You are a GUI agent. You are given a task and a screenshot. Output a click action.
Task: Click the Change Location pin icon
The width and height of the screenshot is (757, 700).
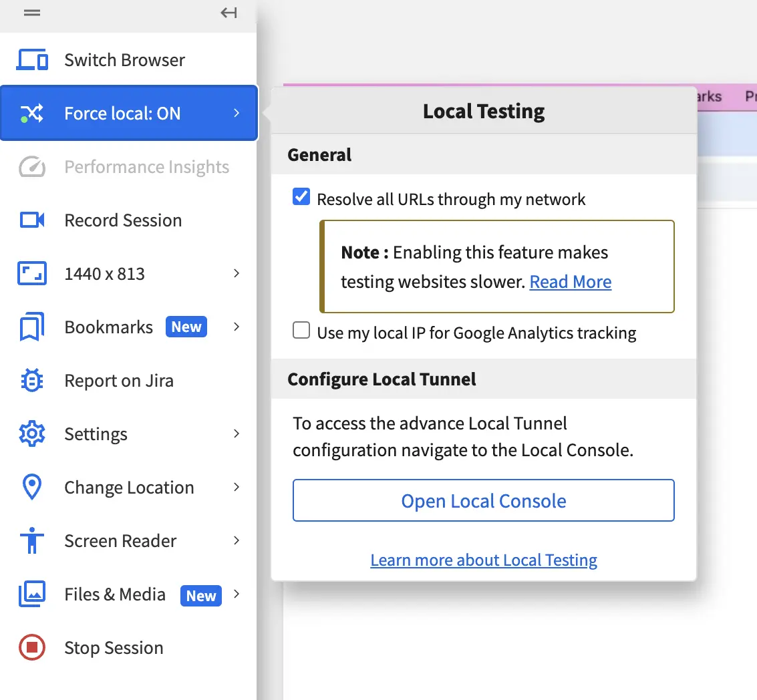point(32,487)
